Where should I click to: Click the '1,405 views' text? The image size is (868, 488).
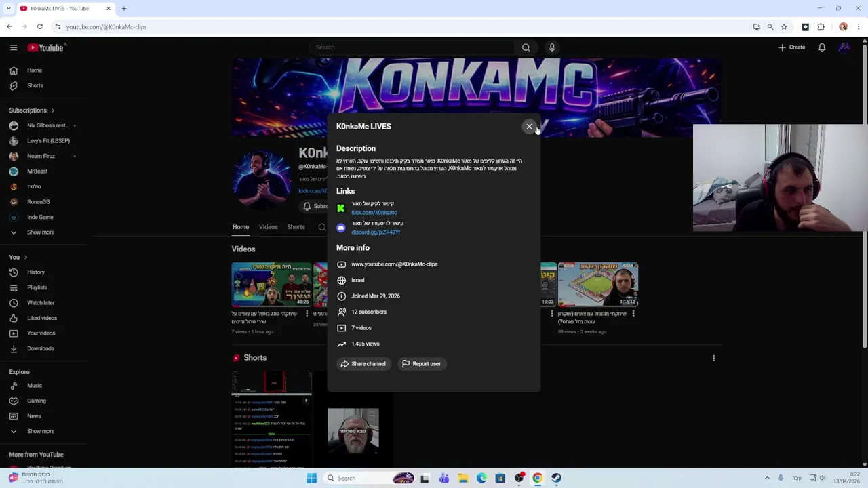[x=366, y=344]
